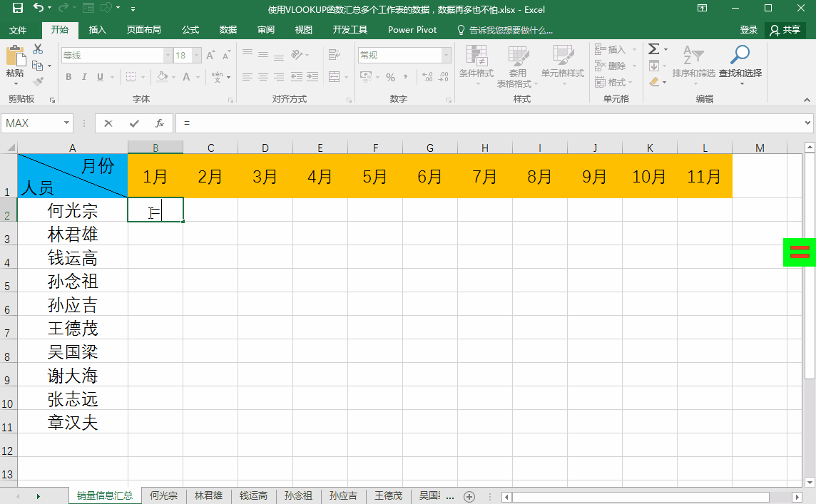Decrease decimal places
This screenshot has width=816, height=504.
(444, 77)
